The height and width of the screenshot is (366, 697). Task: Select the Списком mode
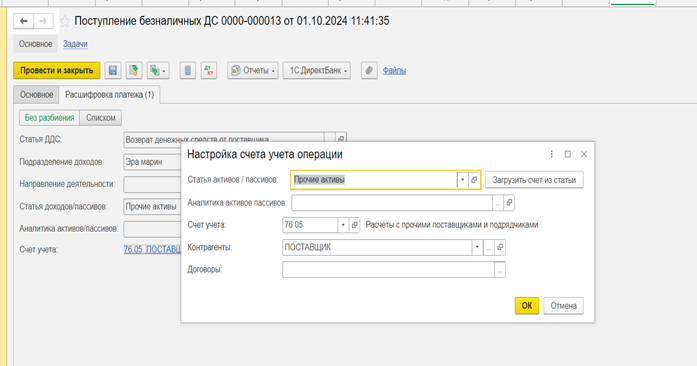(x=101, y=118)
